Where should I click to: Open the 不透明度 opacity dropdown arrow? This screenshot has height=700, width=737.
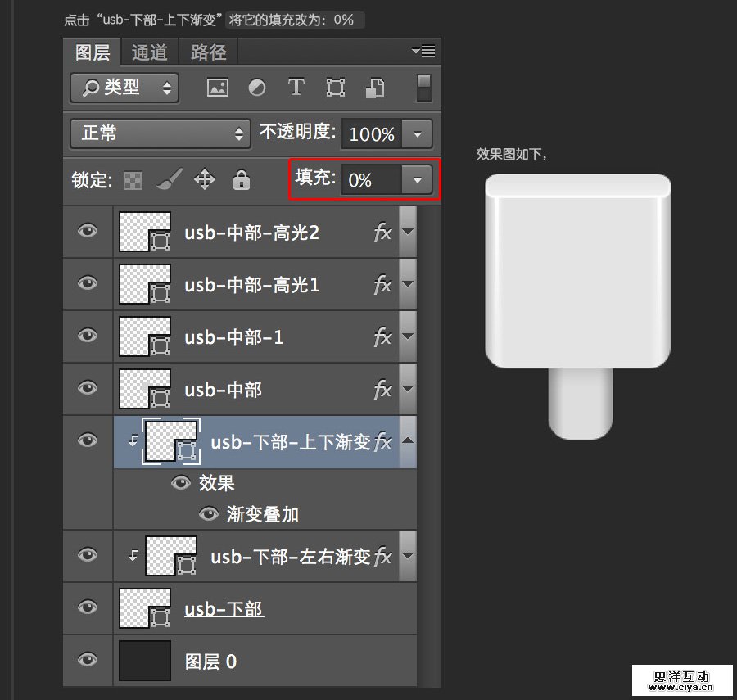418,133
